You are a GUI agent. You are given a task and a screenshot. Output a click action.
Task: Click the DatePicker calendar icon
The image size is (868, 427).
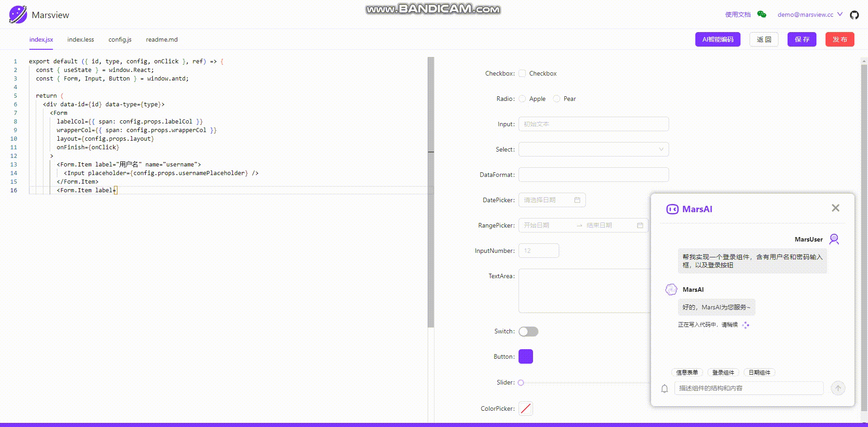click(x=577, y=200)
